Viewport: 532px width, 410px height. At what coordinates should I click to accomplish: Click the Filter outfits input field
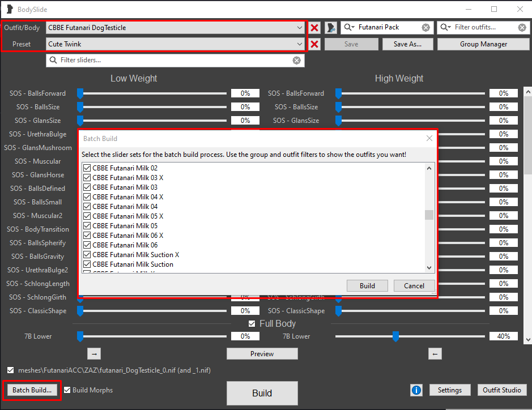pyautogui.click(x=483, y=27)
